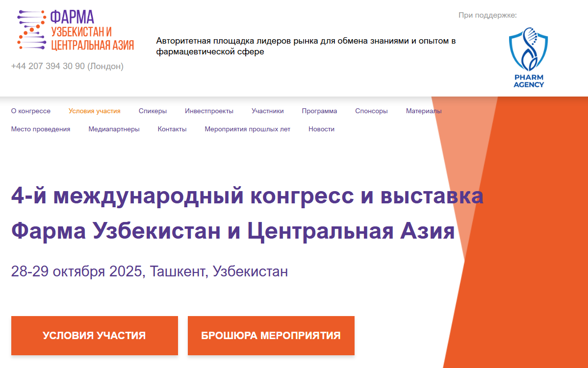The height and width of the screenshot is (368, 588).
Task: View the Программа page
Action: pos(319,111)
